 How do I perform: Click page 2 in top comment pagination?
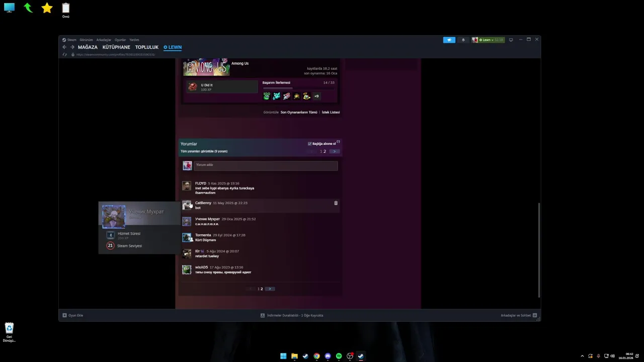pos(325,151)
